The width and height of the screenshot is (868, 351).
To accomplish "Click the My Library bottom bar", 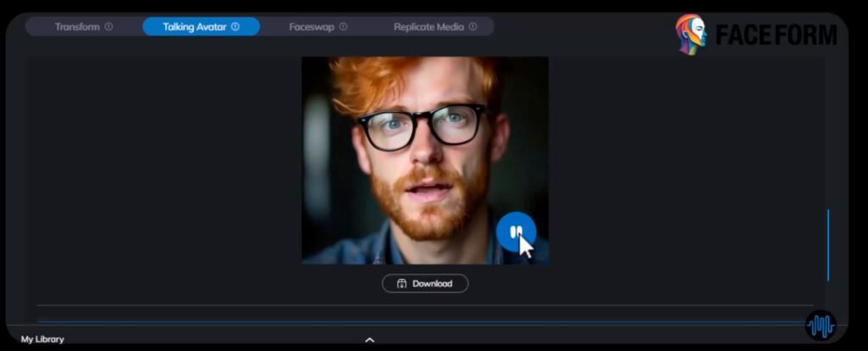I will 212,339.
